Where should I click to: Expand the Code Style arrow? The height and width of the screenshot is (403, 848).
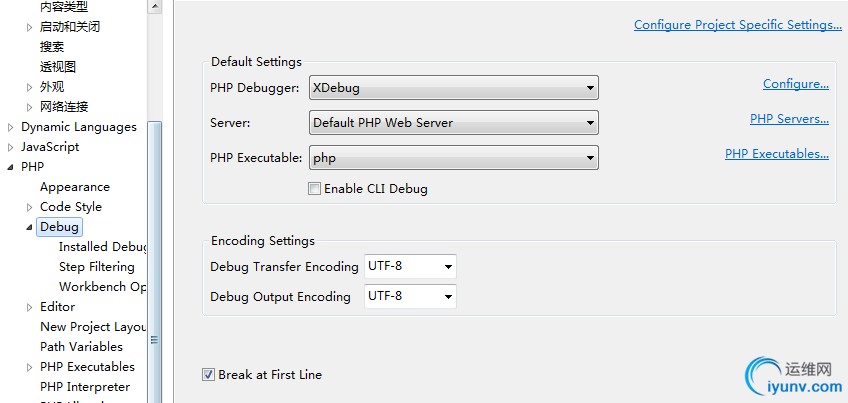[x=30, y=207]
